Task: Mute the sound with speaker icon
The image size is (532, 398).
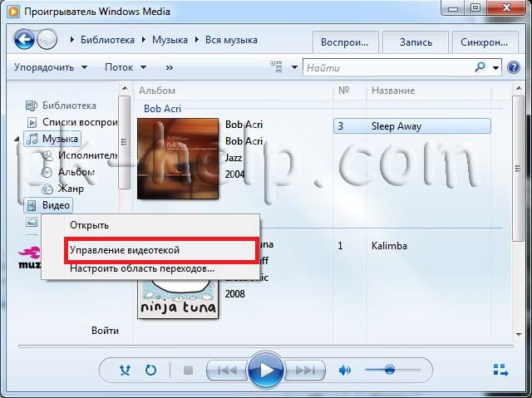Action: coord(344,371)
